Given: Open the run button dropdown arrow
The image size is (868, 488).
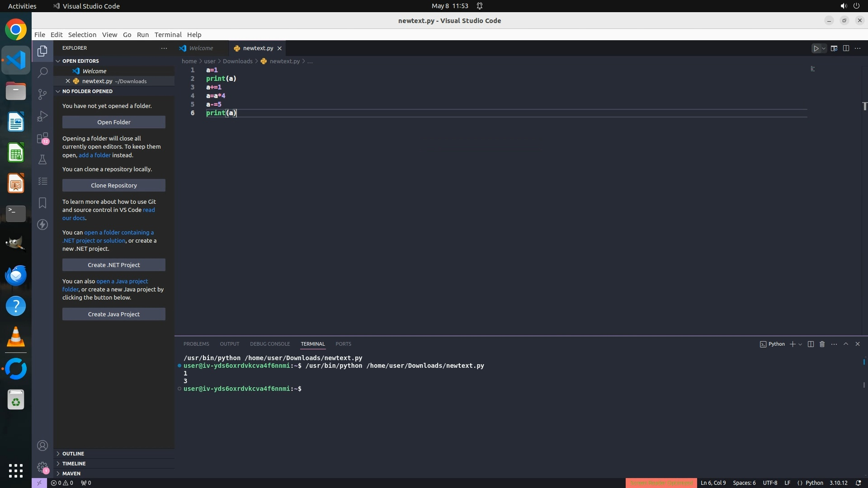Looking at the screenshot, I should click(x=824, y=48).
